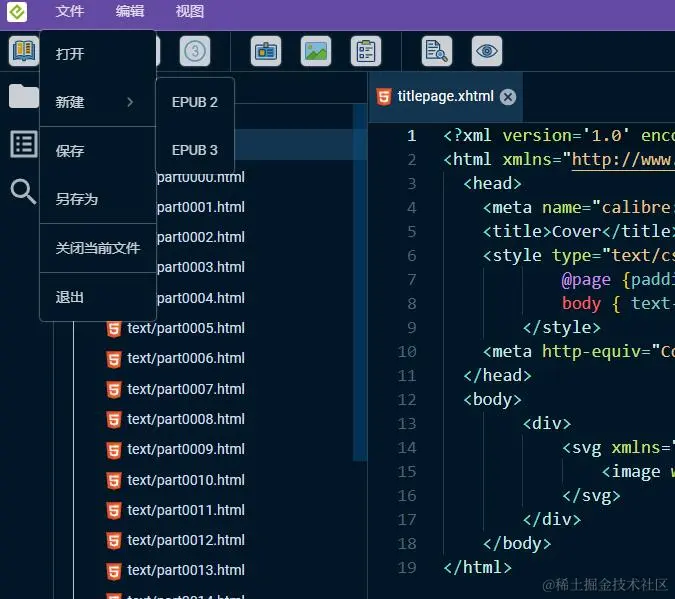The width and height of the screenshot is (675, 599).
Task: Open text/part0009.html file
Action: (x=186, y=449)
